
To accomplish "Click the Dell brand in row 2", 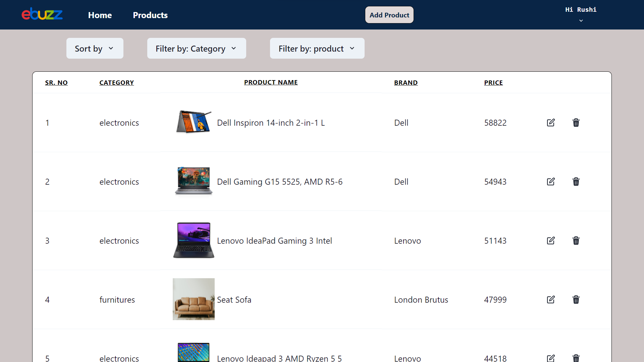I will tap(401, 182).
